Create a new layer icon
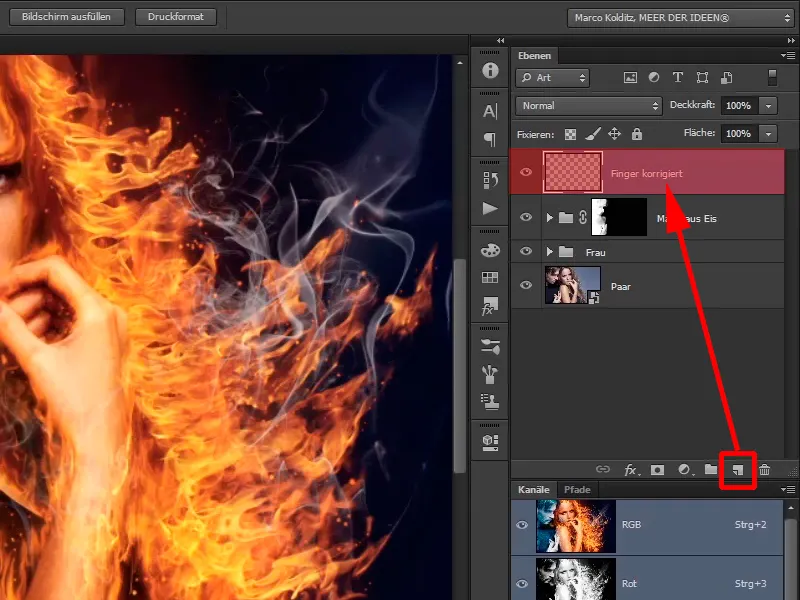Screen dimensions: 800x600 (x=738, y=470)
